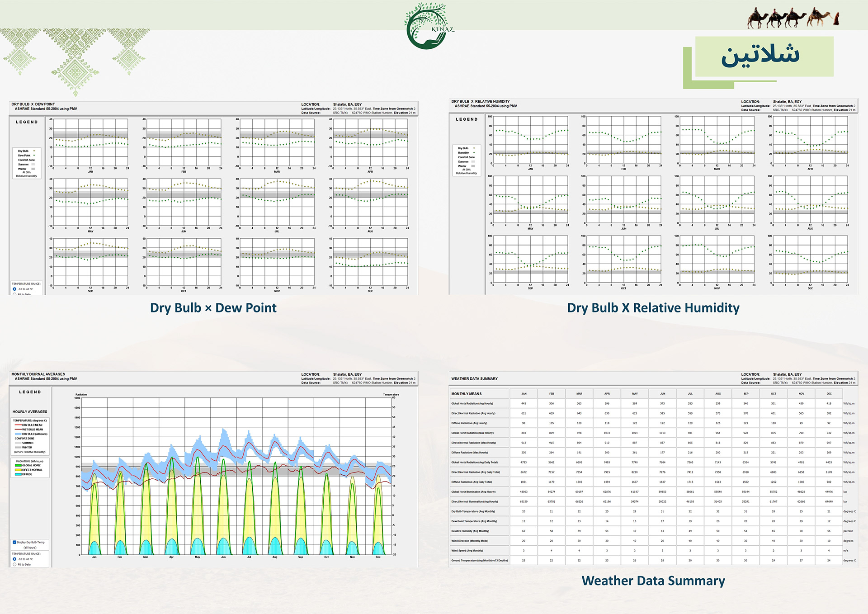Image resolution: width=868 pixels, height=614 pixels.
Task: Select -10 to 40 °C in dew point chart
Action: click(x=14, y=289)
